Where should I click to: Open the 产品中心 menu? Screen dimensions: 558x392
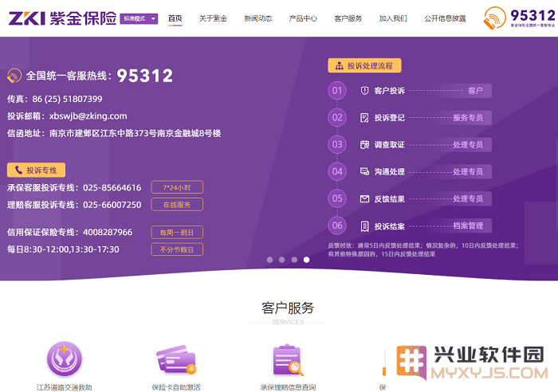click(x=303, y=18)
